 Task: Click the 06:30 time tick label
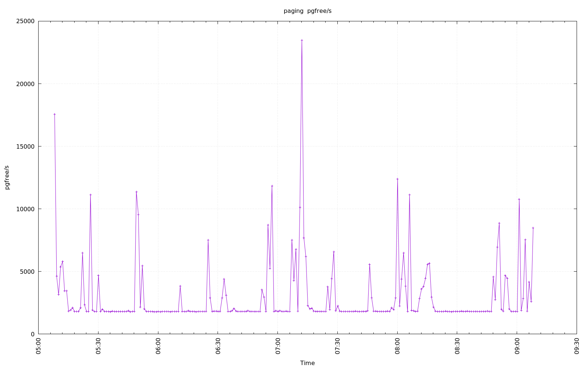pyautogui.click(x=218, y=346)
